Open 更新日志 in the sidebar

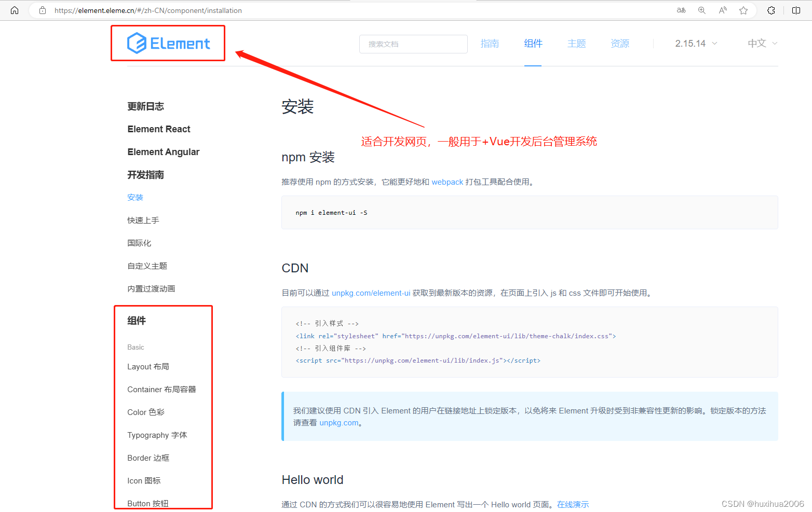[x=146, y=106]
